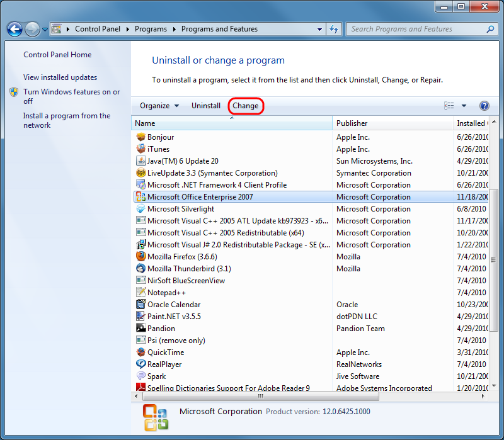Click the Forward navigation arrow
504x440 pixels.
click(x=32, y=30)
